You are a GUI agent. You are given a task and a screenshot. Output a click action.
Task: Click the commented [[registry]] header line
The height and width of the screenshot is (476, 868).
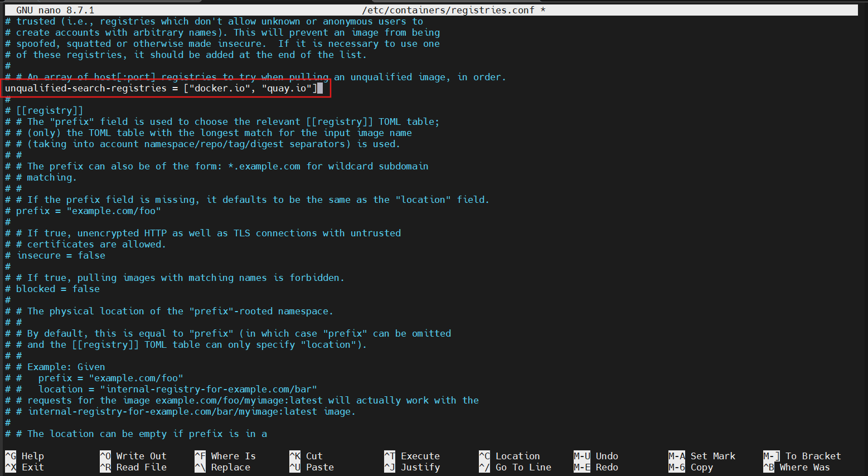click(44, 110)
